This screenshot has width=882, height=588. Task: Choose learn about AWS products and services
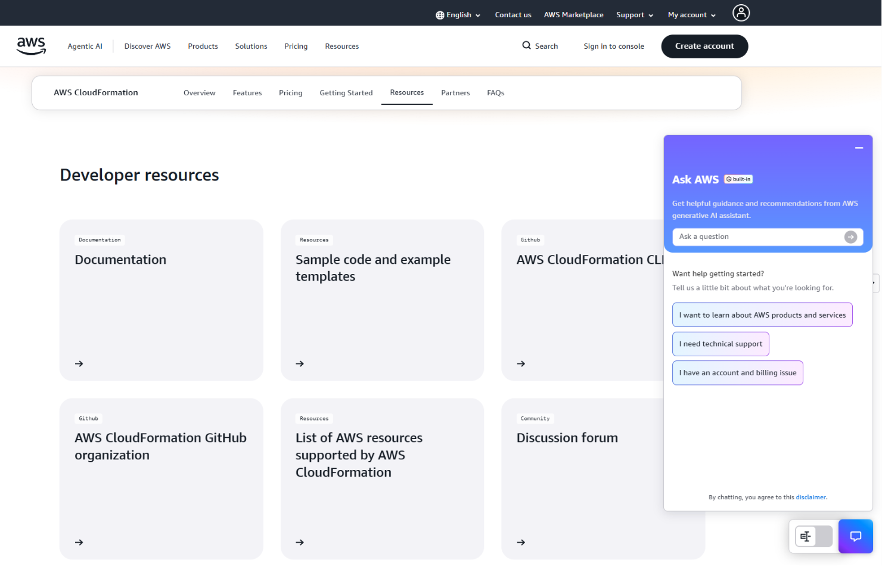(x=762, y=315)
